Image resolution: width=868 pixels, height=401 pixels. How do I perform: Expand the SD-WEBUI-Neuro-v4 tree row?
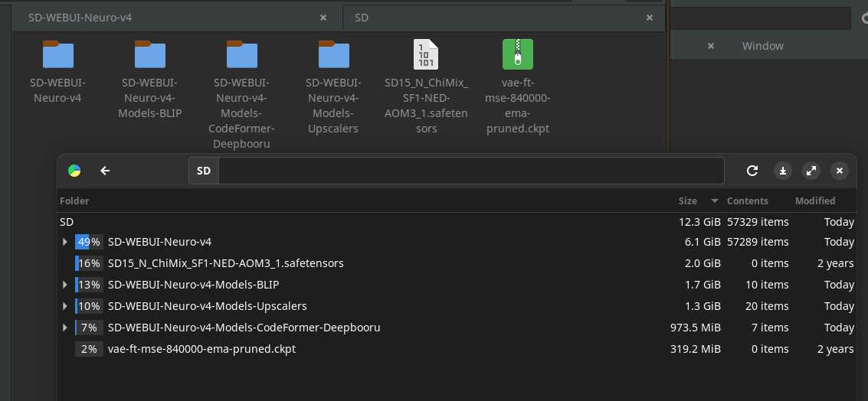pyautogui.click(x=65, y=242)
